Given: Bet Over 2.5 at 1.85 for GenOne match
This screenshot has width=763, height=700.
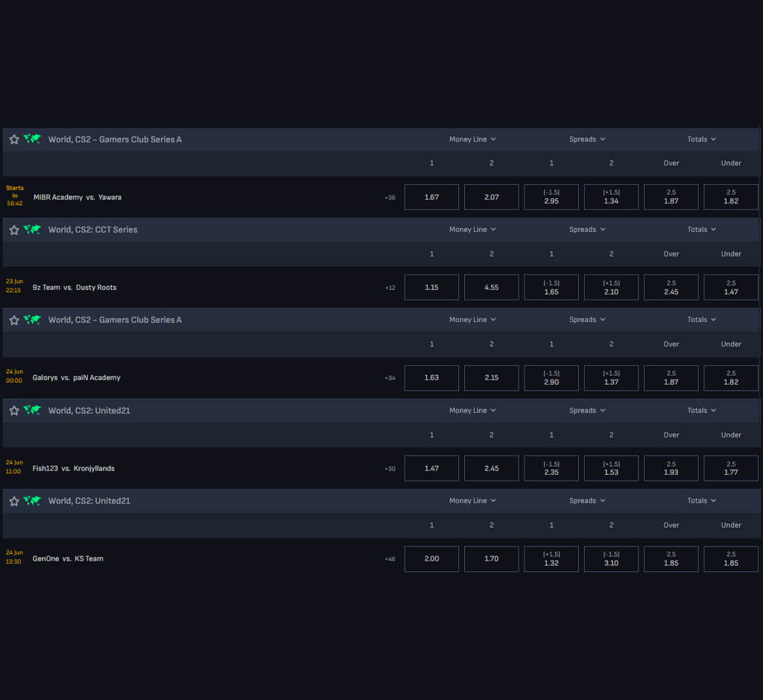Looking at the screenshot, I should pos(671,559).
